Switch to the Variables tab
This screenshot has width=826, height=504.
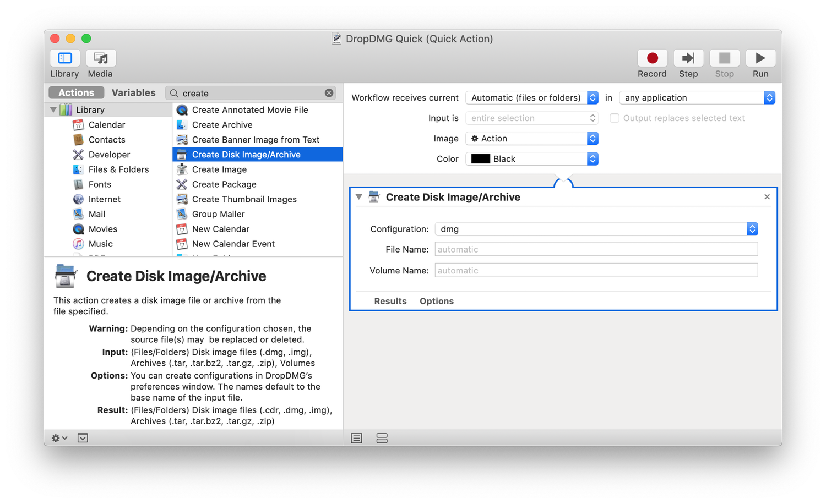(x=133, y=93)
